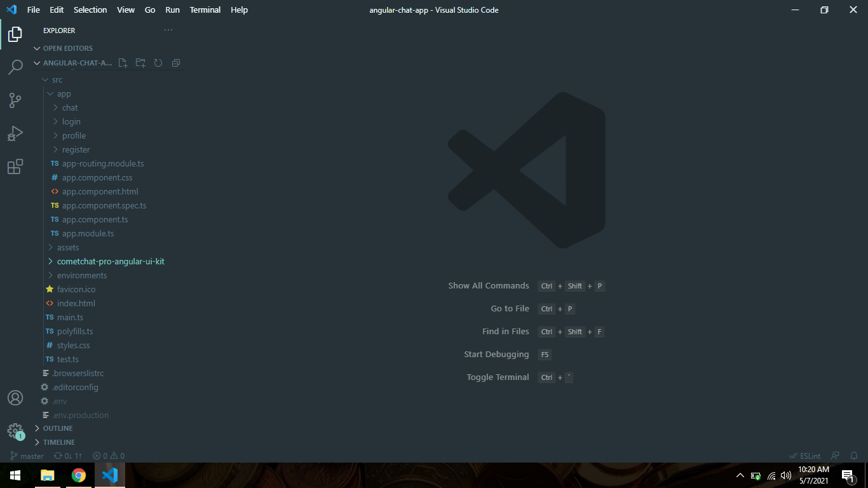Open the Search view in activity bar
The image size is (868, 488).
point(15,67)
